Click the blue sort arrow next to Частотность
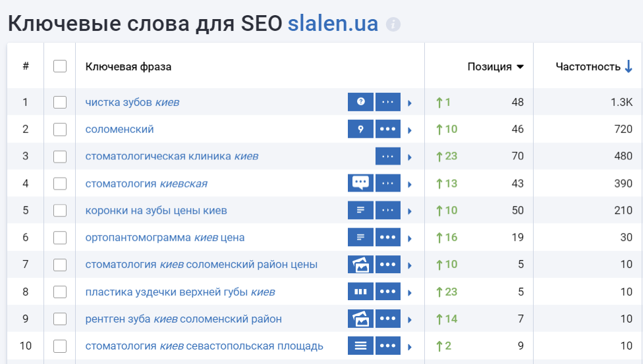 pos(629,66)
